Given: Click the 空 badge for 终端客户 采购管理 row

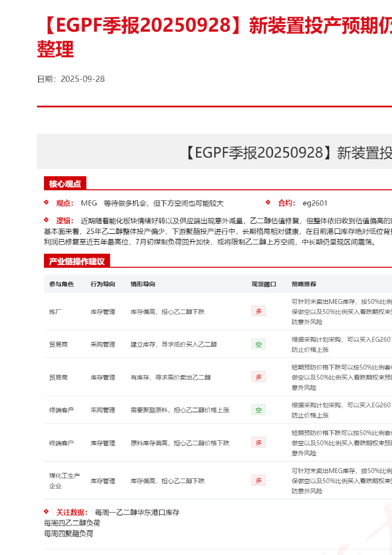Looking at the screenshot, I should click(x=258, y=410).
